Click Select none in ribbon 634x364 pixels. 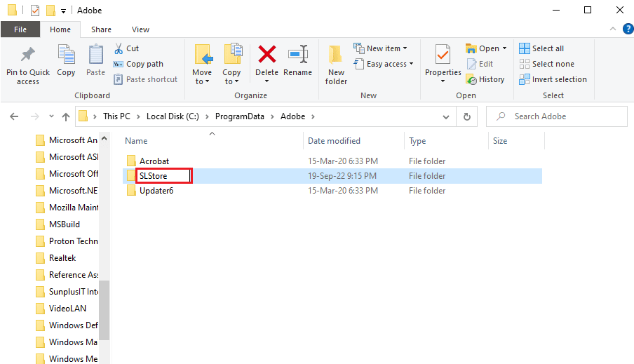pyautogui.click(x=546, y=64)
